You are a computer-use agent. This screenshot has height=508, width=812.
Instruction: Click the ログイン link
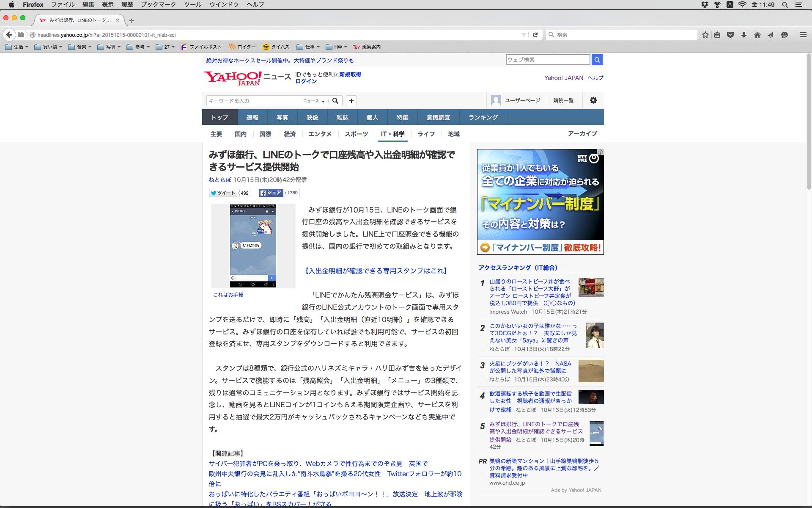[x=306, y=81]
